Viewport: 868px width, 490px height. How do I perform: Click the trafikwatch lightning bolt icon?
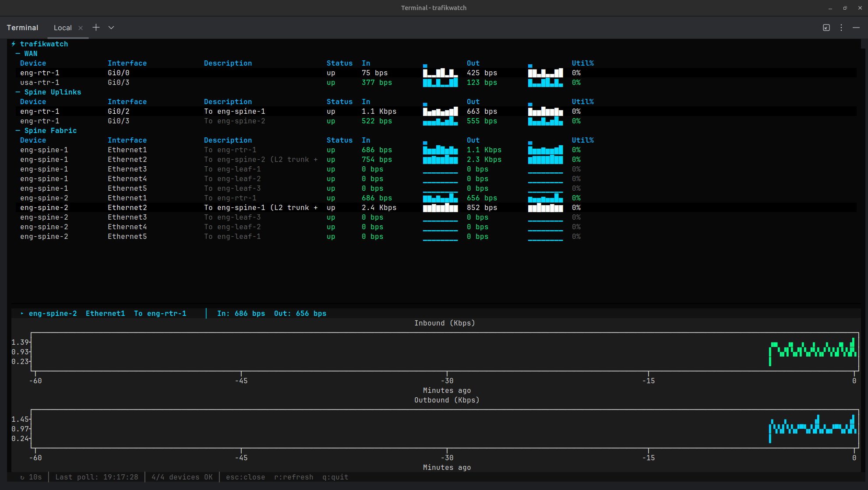(x=14, y=44)
